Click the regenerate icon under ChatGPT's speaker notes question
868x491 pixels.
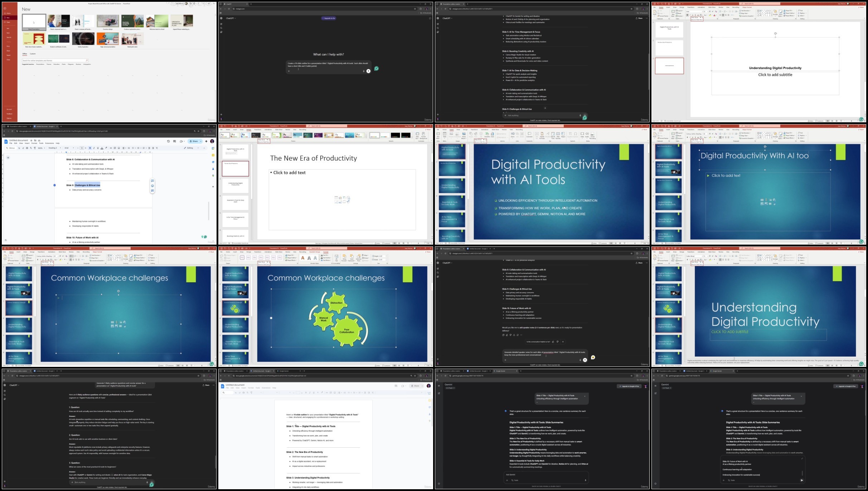click(x=518, y=335)
